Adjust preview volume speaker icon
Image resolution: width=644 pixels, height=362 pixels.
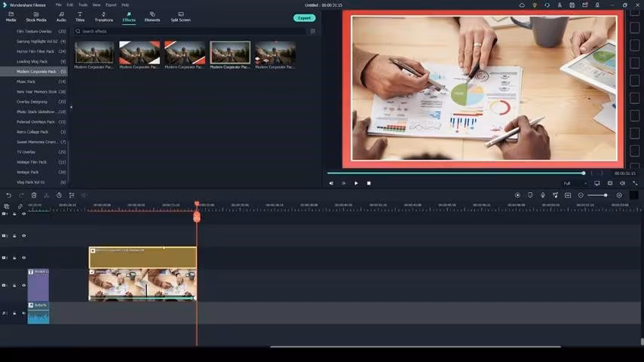(623, 183)
